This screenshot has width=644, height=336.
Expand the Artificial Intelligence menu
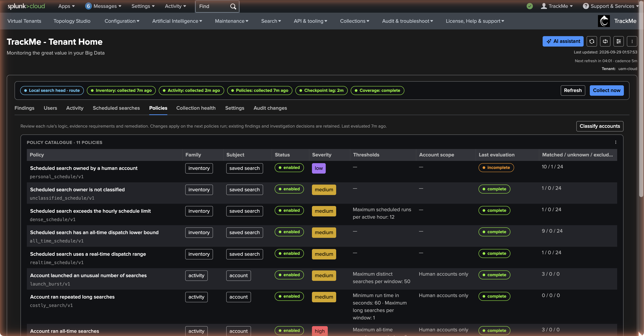177,21
